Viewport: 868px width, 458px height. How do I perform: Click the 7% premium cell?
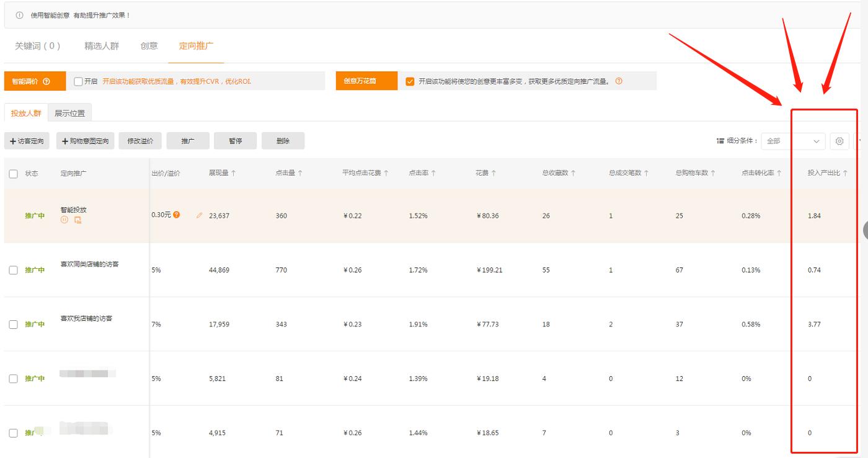pyautogui.click(x=156, y=324)
